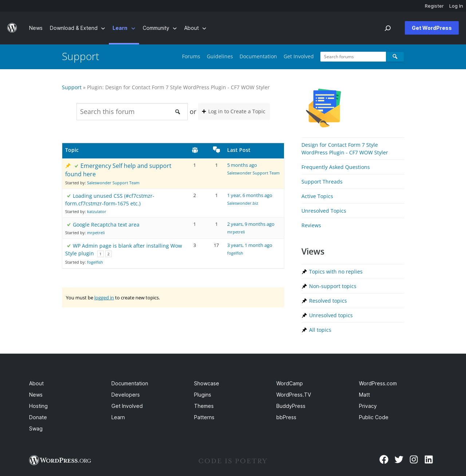Click the plus icon on Create a Topic button
The width and height of the screenshot is (466, 476).
click(x=204, y=111)
